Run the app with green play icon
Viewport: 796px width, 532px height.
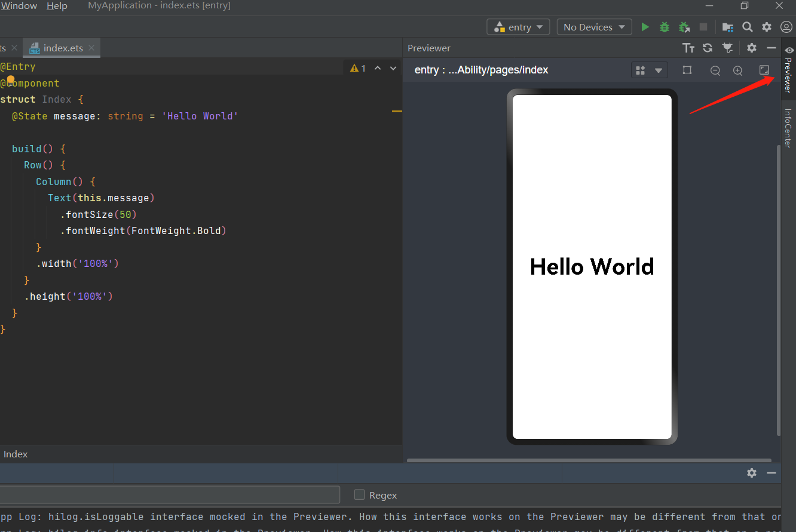pos(645,27)
